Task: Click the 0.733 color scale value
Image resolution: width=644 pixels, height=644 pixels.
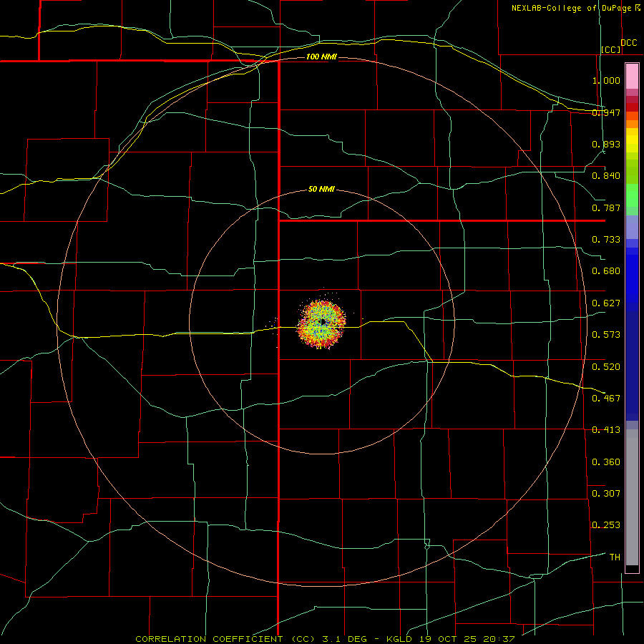Action: 606,240
